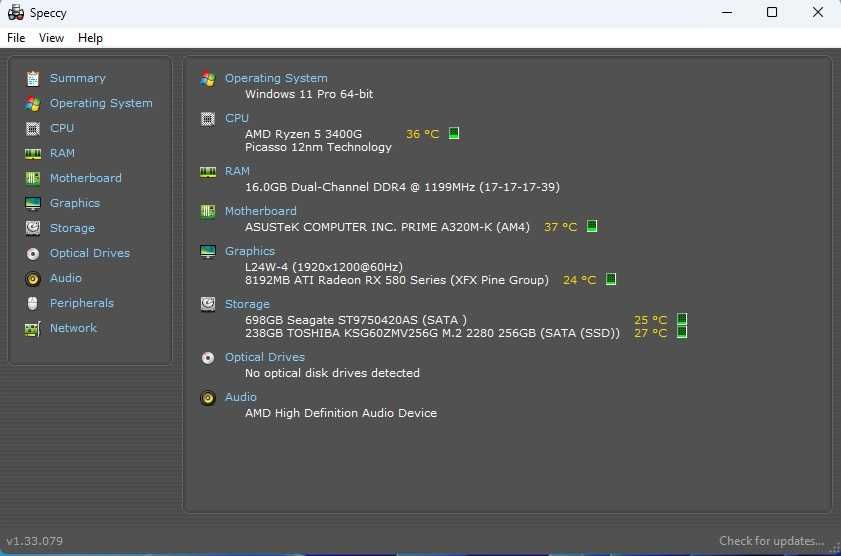
Task: Click the RAM icon in summary pane
Action: pyautogui.click(x=208, y=172)
